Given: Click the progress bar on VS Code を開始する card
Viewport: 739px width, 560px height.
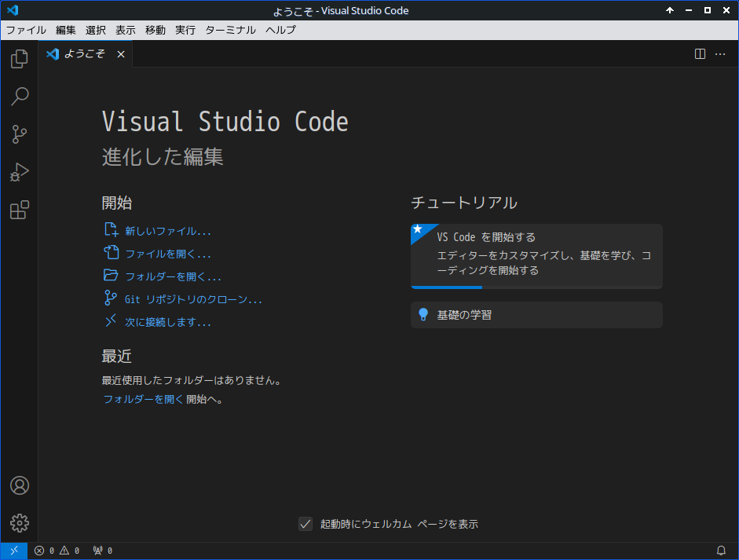Looking at the screenshot, I should [536, 287].
